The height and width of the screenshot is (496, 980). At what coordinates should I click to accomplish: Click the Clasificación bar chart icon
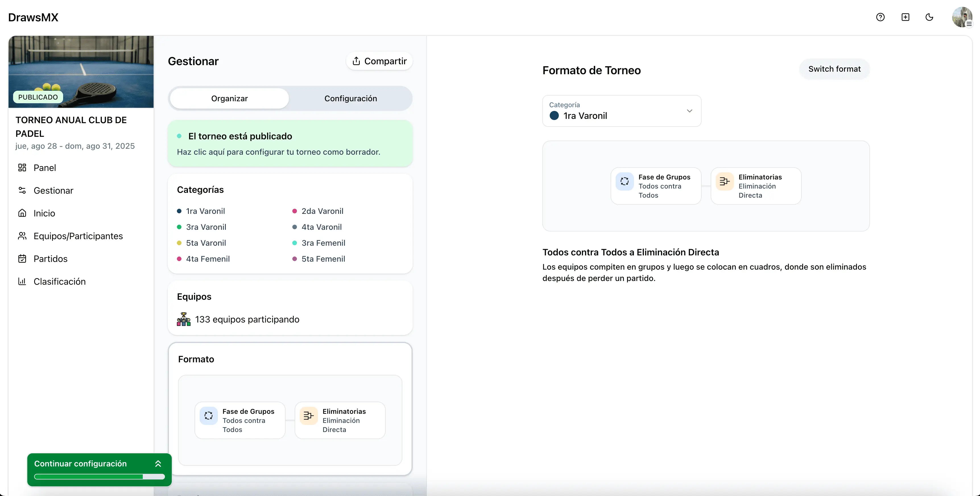point(22,282)
